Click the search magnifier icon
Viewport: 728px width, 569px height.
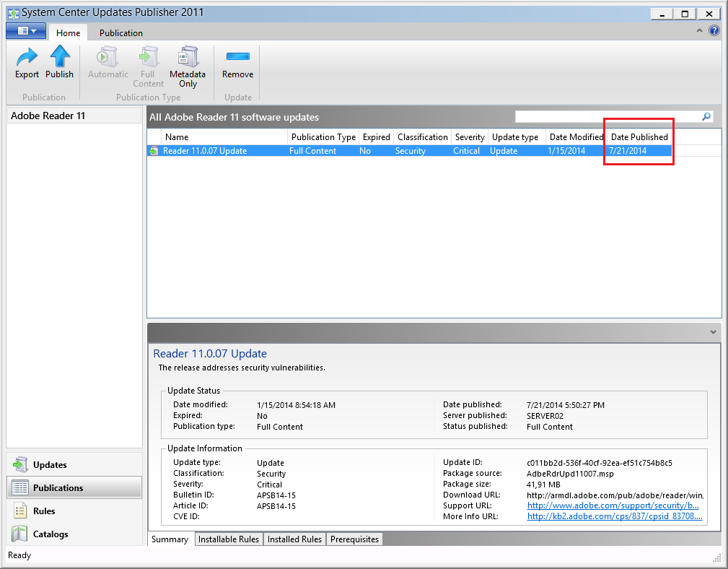706,116
